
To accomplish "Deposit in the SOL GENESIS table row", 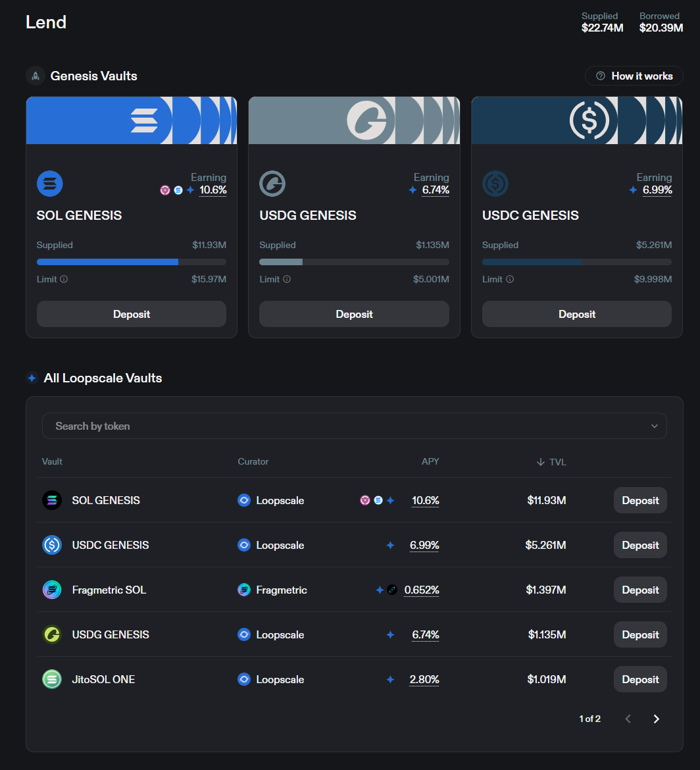I will pyautogui.click(x=640, y=500).
